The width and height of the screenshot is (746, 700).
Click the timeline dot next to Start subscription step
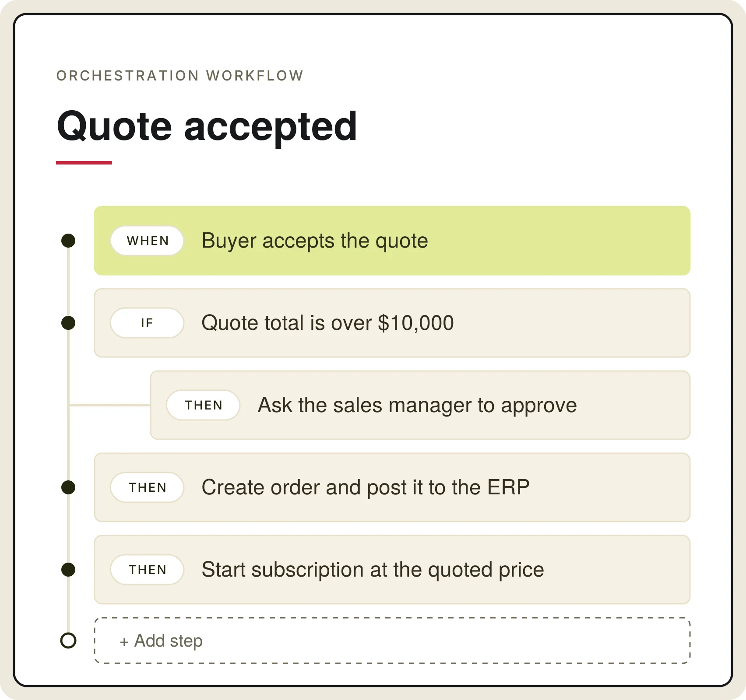click(x=68, y=570)
